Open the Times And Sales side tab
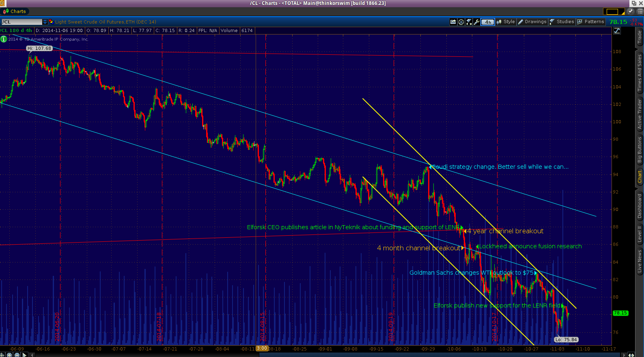The height and width of the screenshot is (357, 644). [640, 73]
